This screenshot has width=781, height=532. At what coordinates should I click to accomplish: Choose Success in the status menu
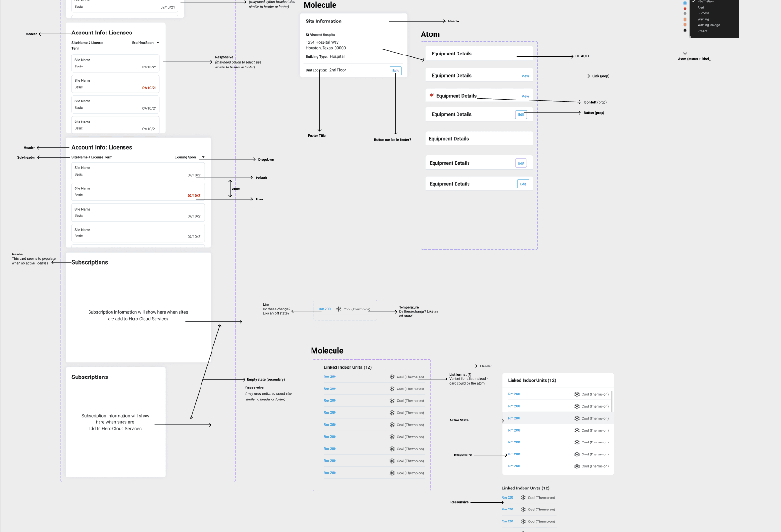[703, 13]
